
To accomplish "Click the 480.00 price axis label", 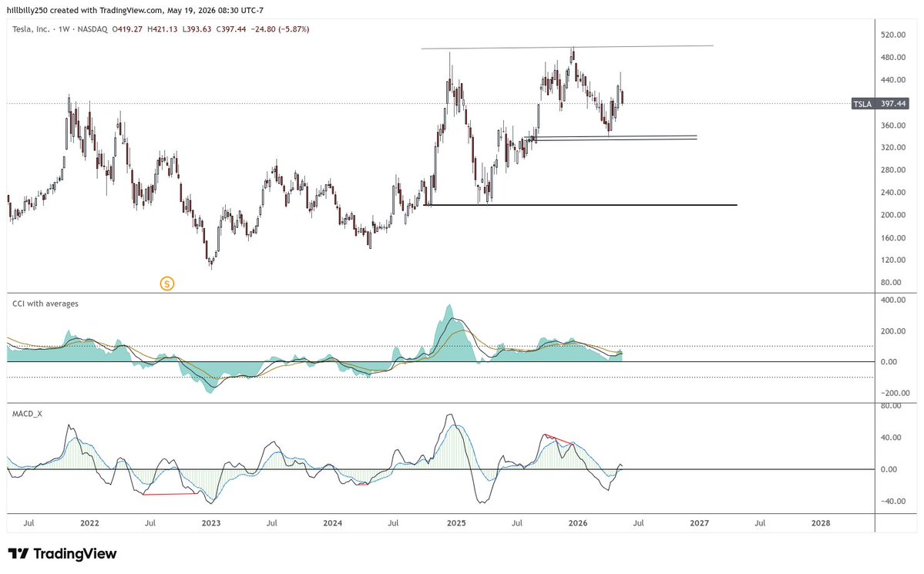I will tap(892, 57).
